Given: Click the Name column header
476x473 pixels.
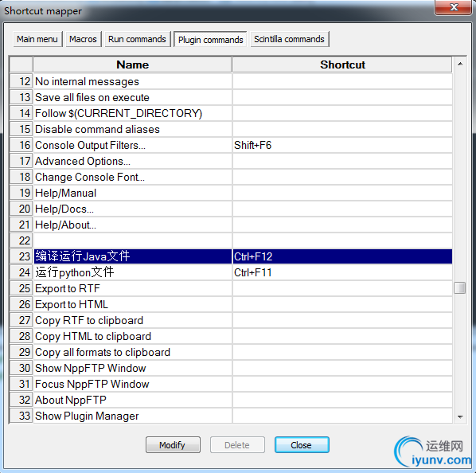Looking at the screenshot, I should (x=133, y=64).
